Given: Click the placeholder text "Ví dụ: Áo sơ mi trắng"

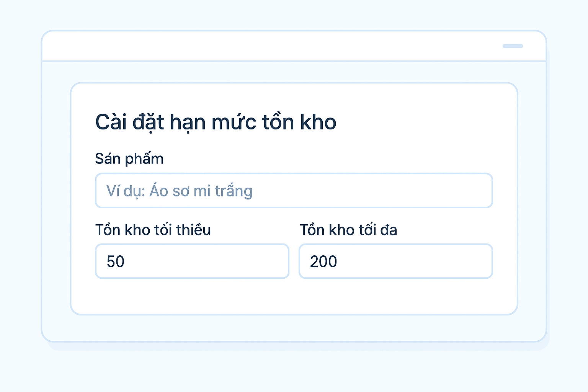Looking at the screenshot, I should click(x=179, y=191).
